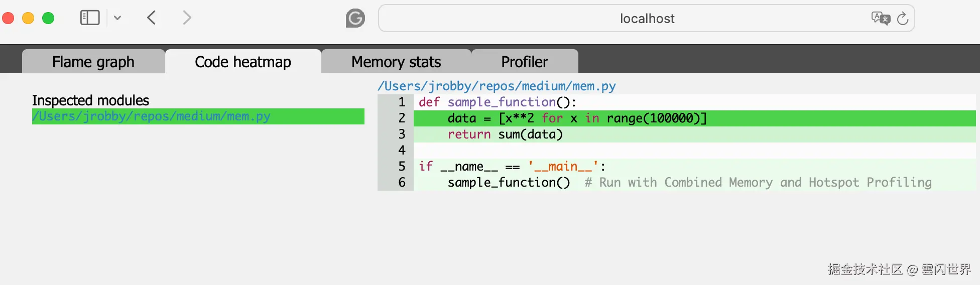The width and height of the screenshot is (980, 285).
Task: Click the sidebar toggle icon in Safari
Action: coord(90,18)
